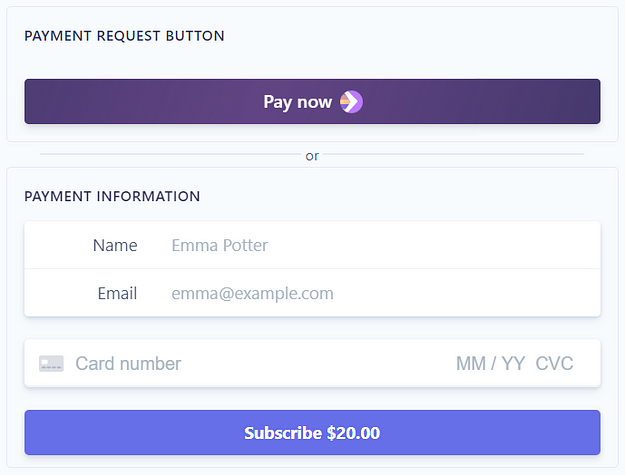Click the "emma@example.com" placeholder text
625x475 pixels.
252,294
